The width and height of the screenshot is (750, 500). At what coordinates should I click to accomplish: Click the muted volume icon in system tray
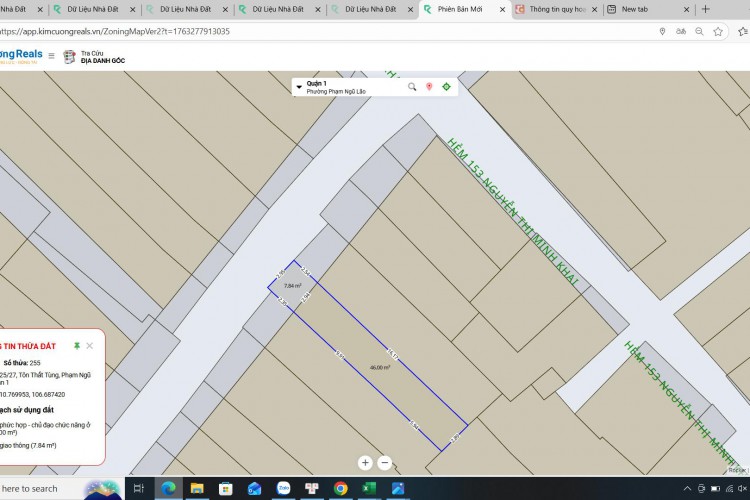click(742, 489)
